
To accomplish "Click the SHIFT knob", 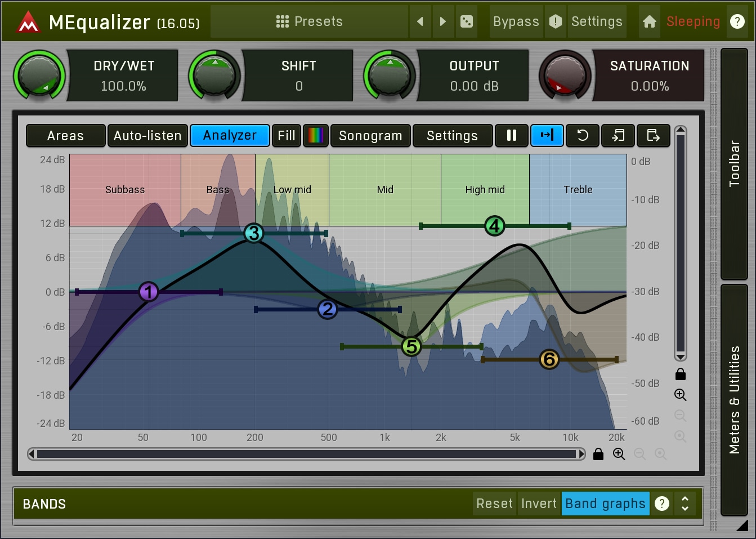I will pyautogui.click(x=214, y=75).
